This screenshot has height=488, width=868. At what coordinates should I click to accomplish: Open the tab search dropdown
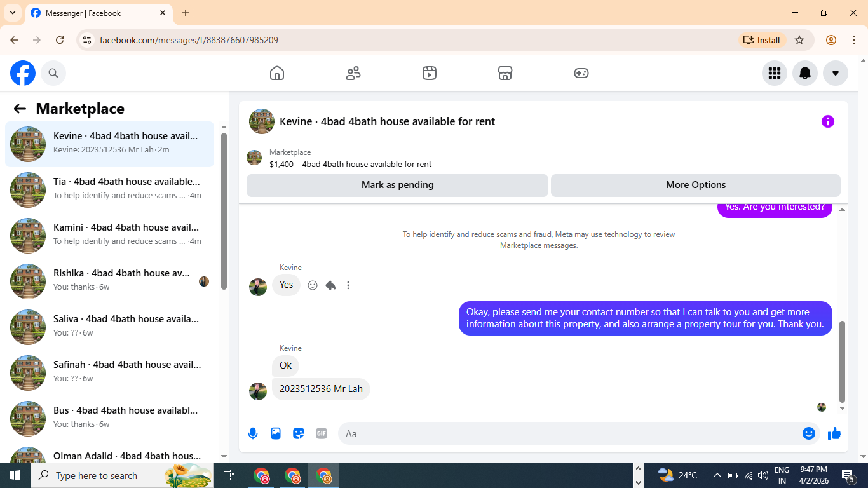pos(12,13)
